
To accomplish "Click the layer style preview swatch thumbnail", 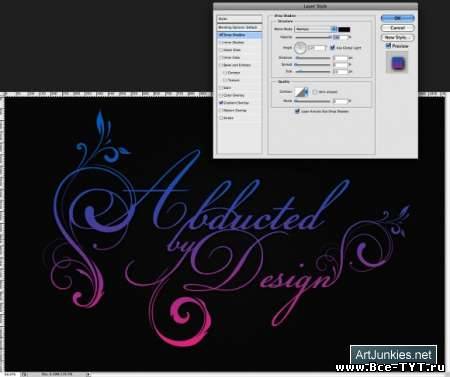I will 397,63.
